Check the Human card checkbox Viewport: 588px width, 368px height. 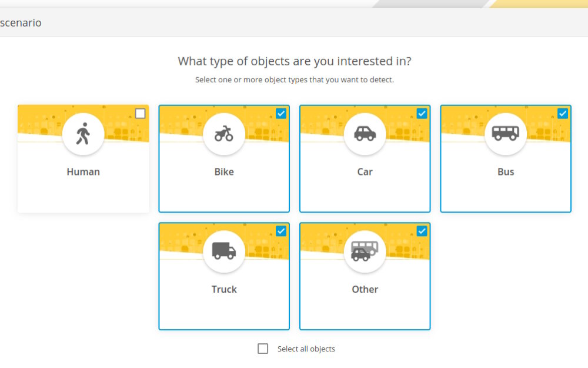point(141,114)
